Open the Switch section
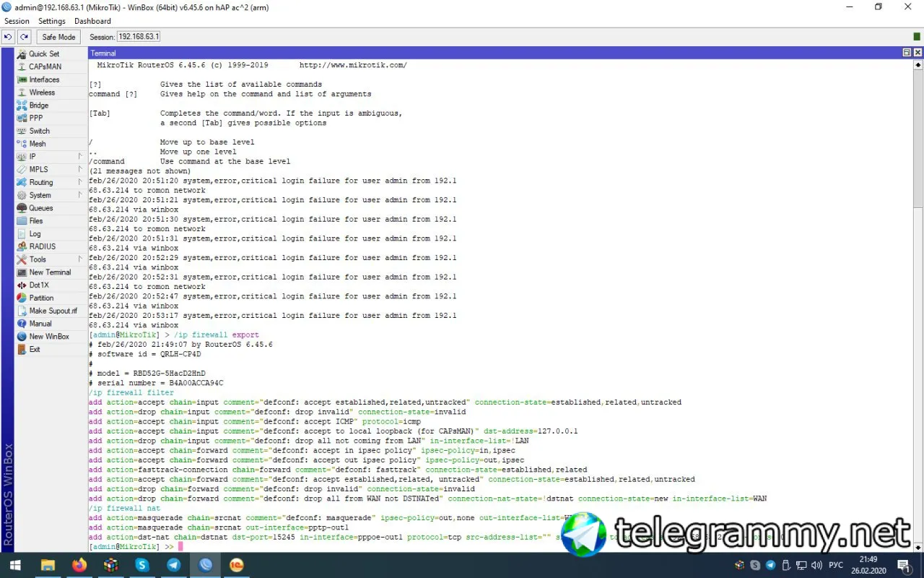The height and width of the screenshot is (578, 924). point(40,131)
